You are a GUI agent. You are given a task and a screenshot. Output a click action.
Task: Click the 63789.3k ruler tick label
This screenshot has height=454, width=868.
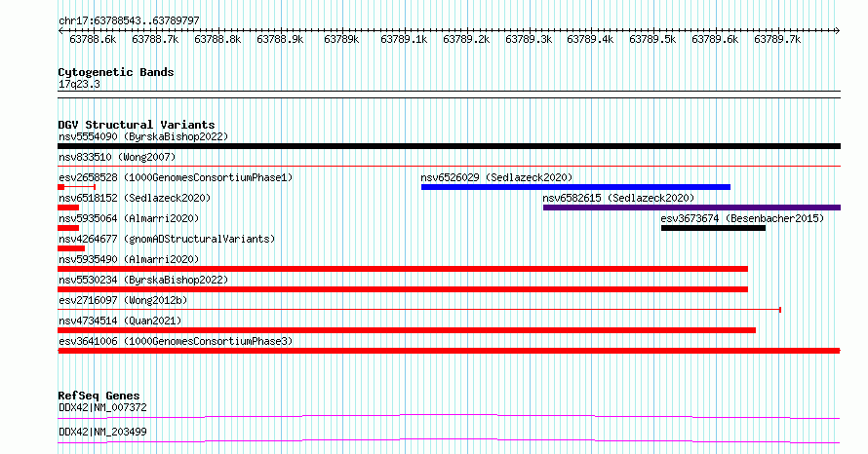pyautogui.click(x=529, y=40)
